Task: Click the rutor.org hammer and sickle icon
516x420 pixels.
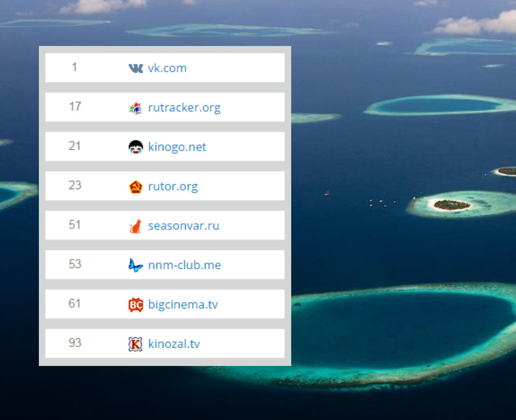Action: click(x=136, y=186)
